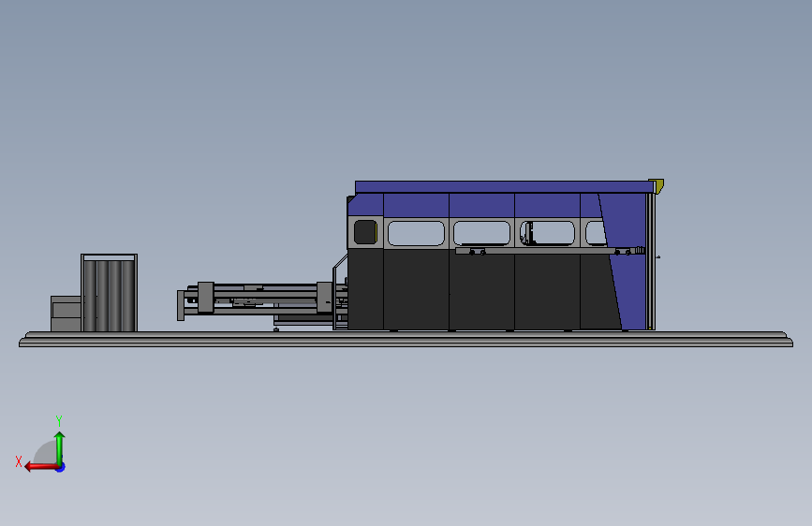Select the long gray base platform
The height and width of the screenshot is (526, 812).
coord(406,339)
